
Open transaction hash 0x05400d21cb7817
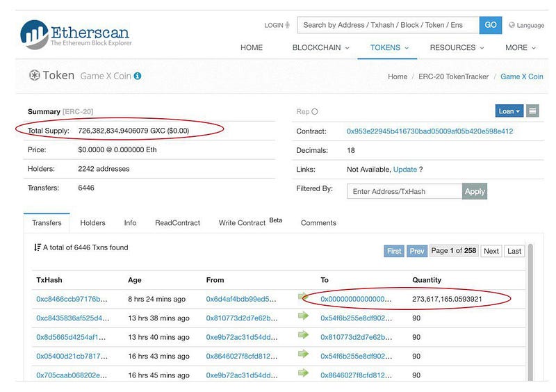coord(72,356)
